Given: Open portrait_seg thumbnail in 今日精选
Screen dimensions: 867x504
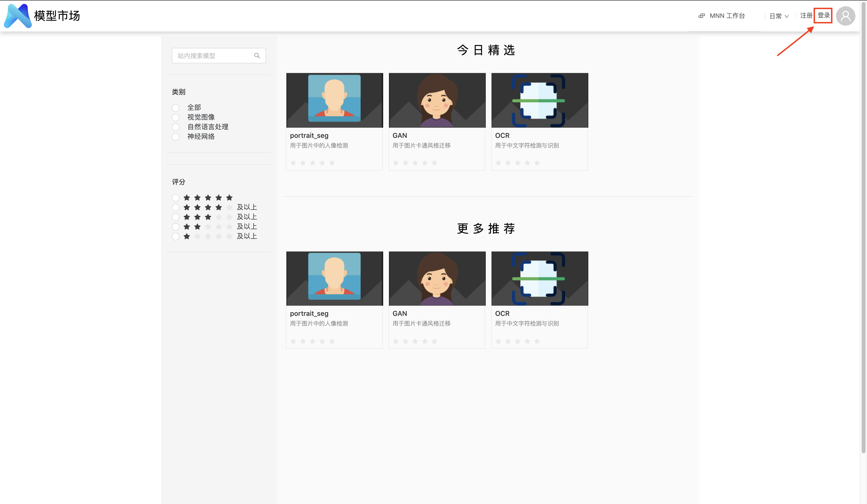Looking at the screenshot, I should click(334, 100).
